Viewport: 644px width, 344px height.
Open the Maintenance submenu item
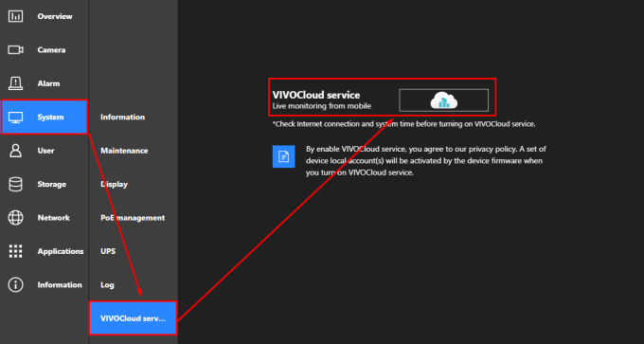click(x=124, y=151)
